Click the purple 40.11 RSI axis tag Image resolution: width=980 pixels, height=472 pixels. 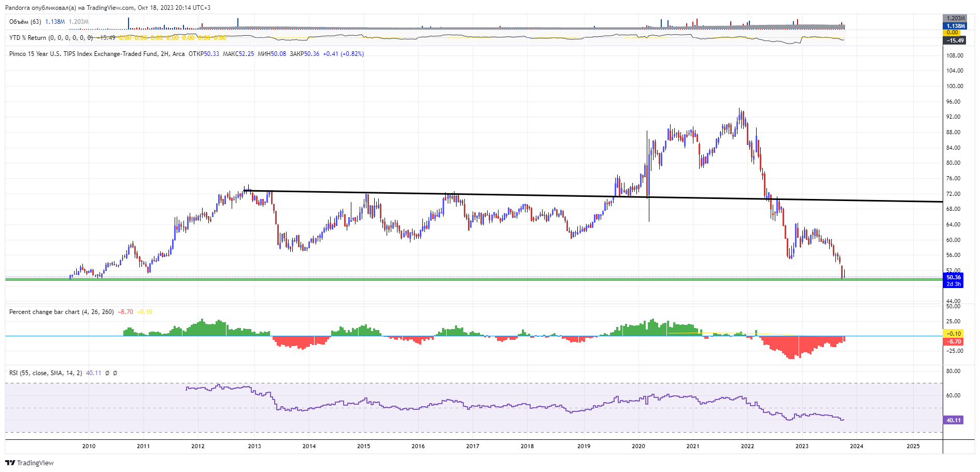coord(954,420)
